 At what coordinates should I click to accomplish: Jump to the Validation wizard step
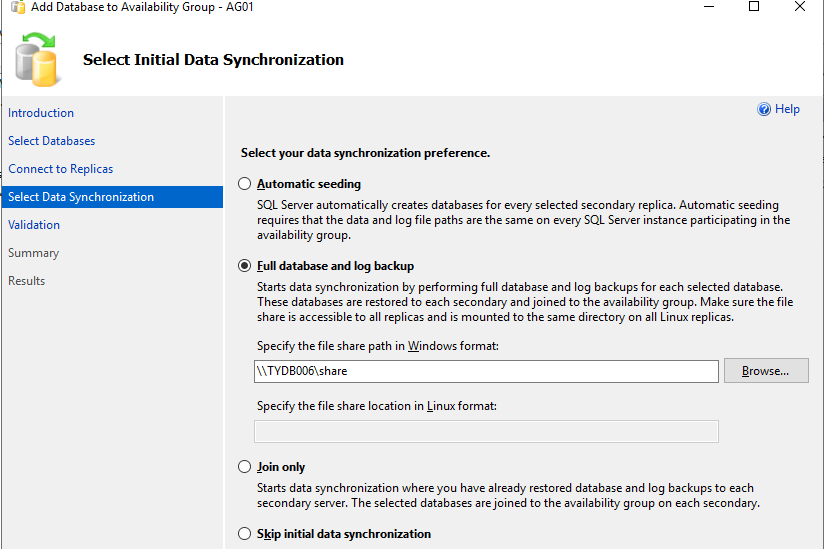tap(34, 225)
